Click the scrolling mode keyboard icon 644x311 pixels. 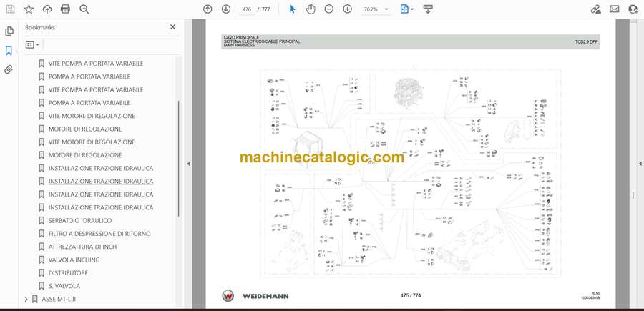coord(428,9)
